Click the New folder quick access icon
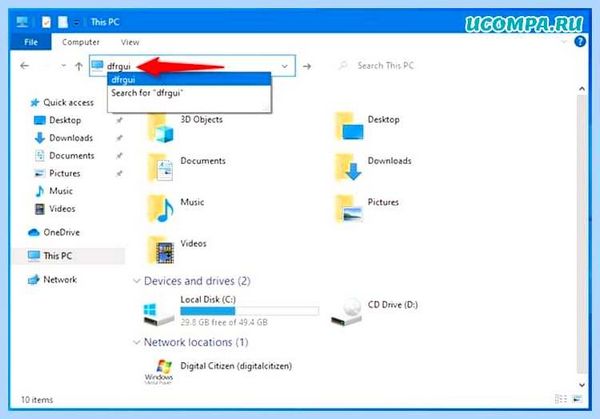The width and height of the screenshot is (600, 419). [63, 22]
